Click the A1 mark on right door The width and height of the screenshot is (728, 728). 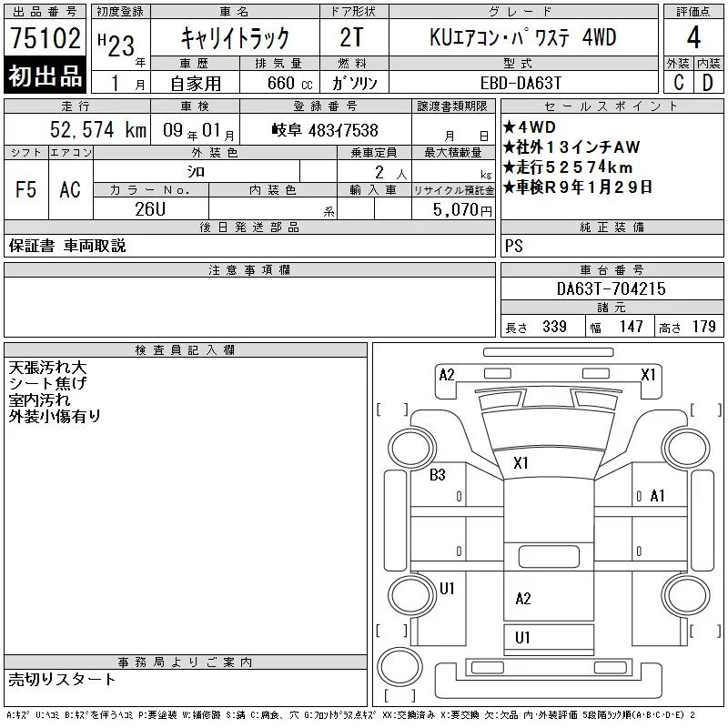(657, 495)
